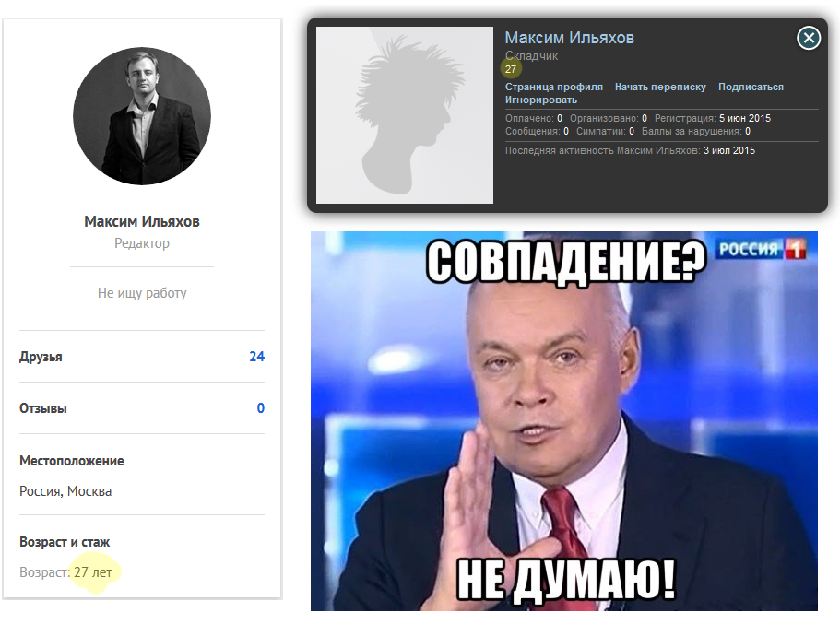The image size is (840, 636).
Task: Click the highlighted 27 under Складчик
Action: [x=511, y=69]
